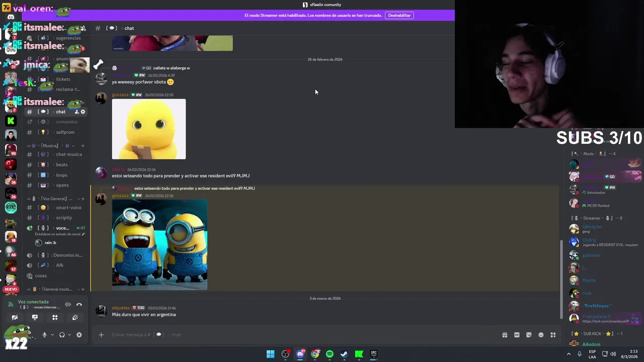Click username niquetex in chat

coord(121,308)
